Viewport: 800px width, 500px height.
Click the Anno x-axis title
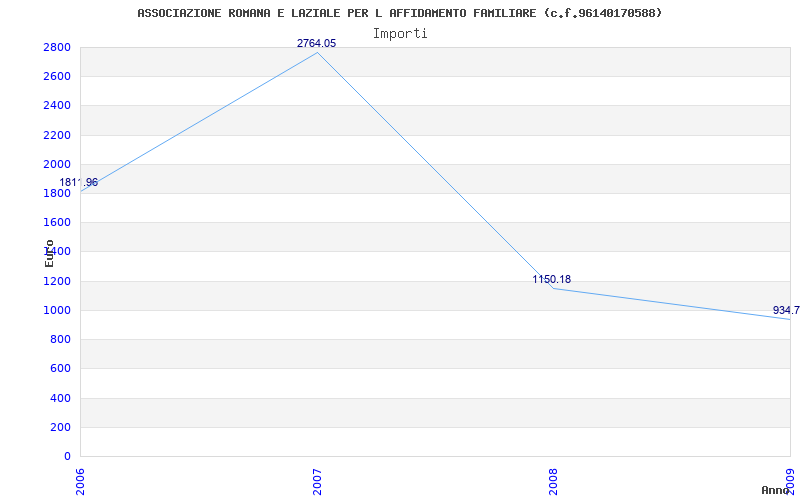775,490
